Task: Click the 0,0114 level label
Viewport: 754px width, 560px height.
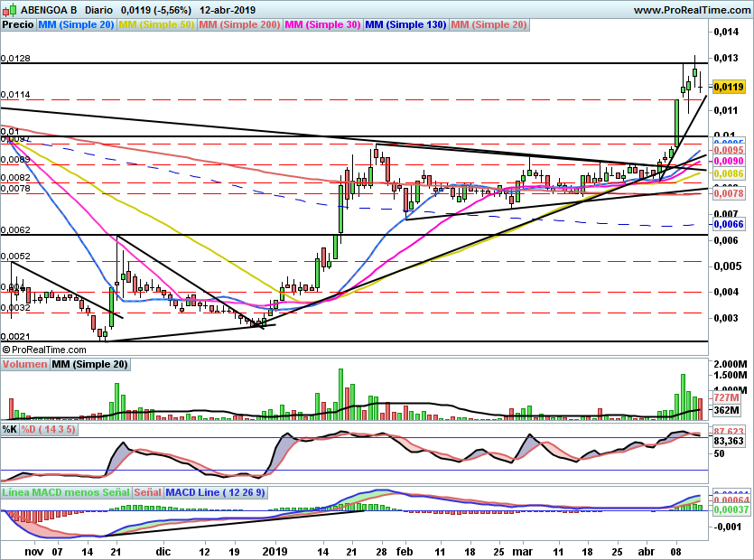Action: [15, 95]
